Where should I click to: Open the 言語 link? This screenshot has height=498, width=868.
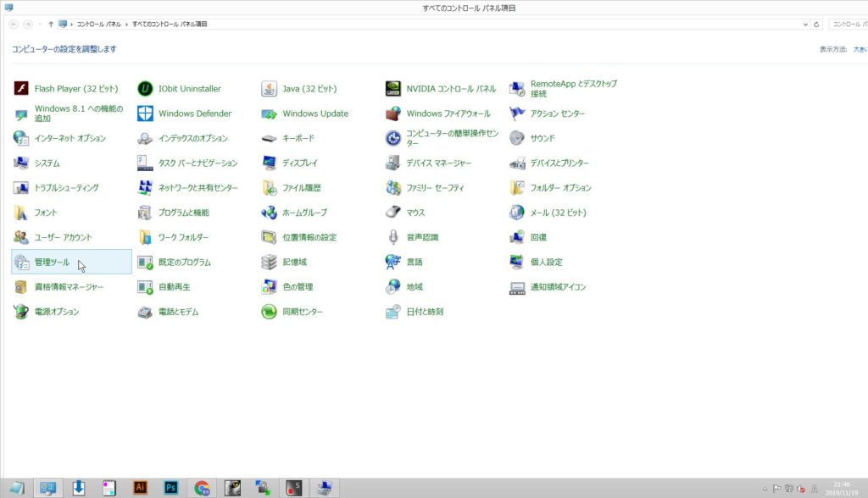pyautogui.click(x=414, y=263)
